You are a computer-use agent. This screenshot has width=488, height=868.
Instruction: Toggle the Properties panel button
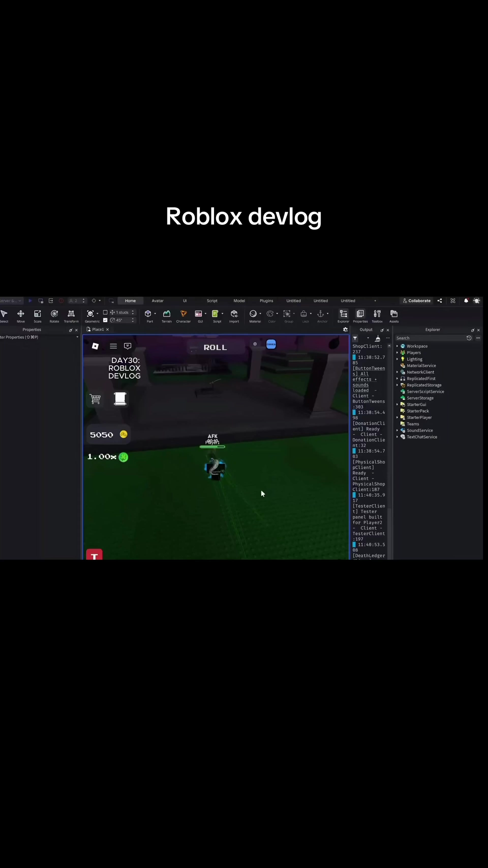click(360, 316)
